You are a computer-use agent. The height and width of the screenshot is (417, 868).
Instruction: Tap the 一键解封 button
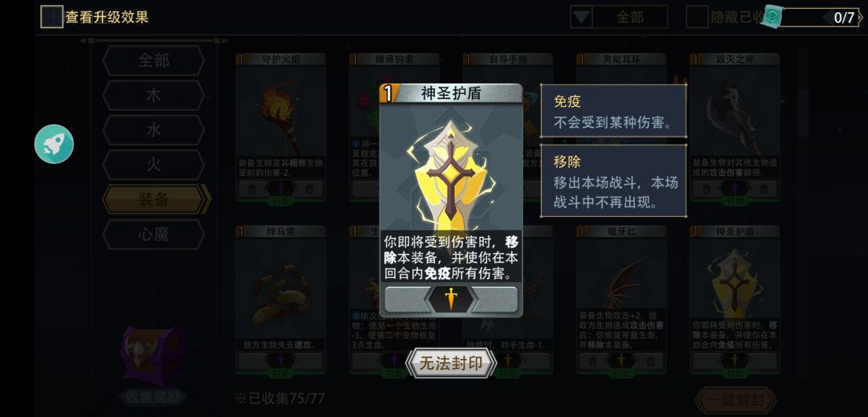click(735, 400)
